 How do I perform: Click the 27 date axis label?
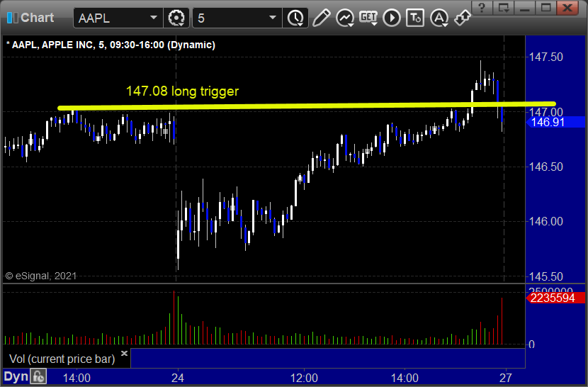click(506, 378)
